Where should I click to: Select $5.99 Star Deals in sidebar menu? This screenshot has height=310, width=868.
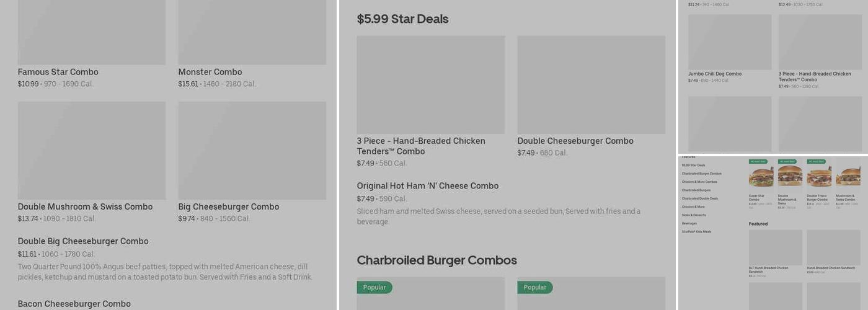pos(693,166)
